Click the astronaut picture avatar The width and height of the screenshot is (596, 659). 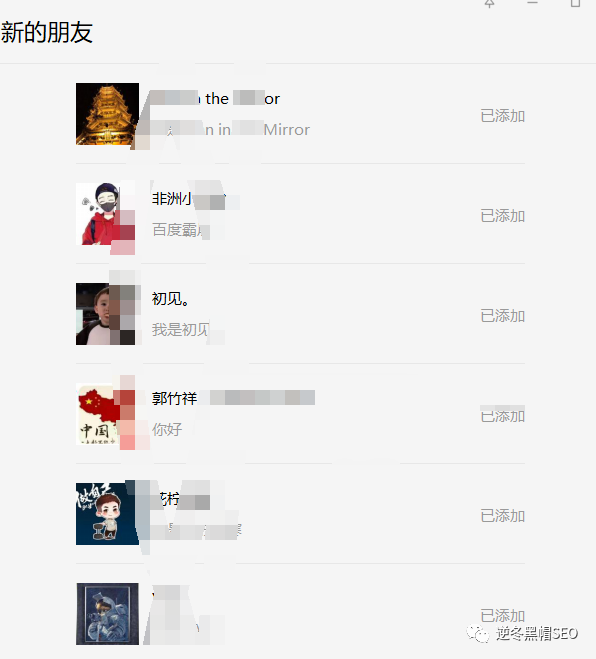click(x=107, y=614)
